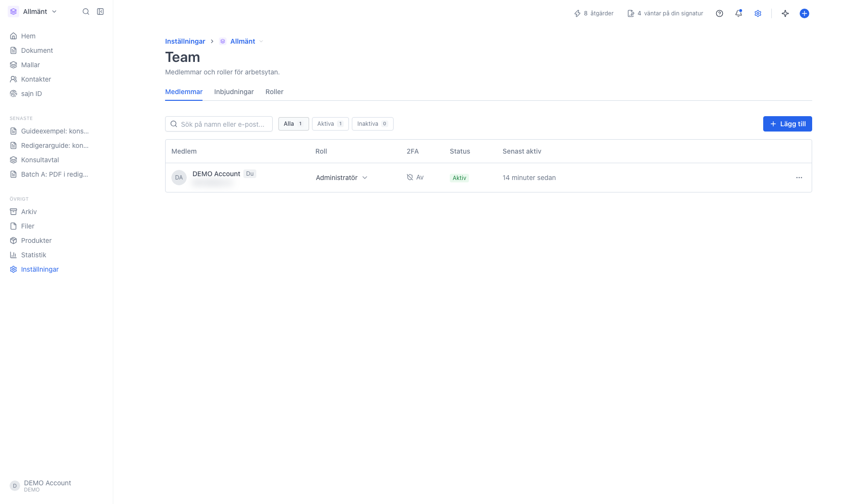The height and width of the screenshot is (504, 864).
Task: Open the AI sparkle assistant icon
Action: pos(785,13)
